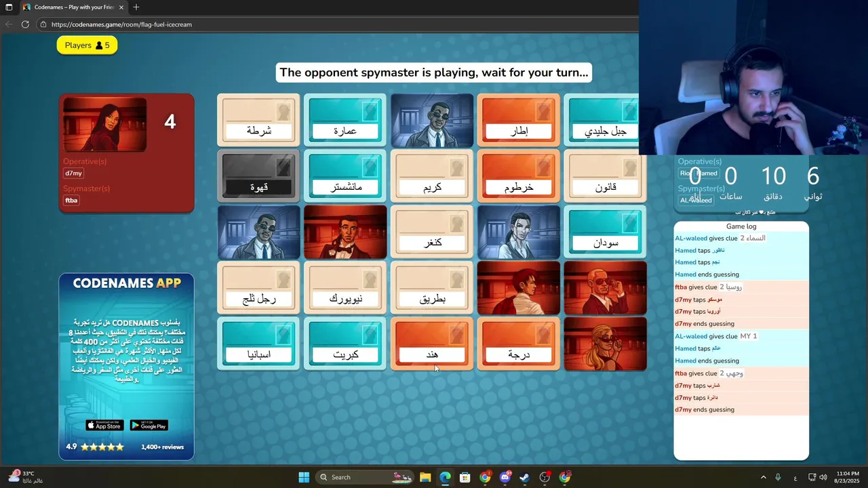Click the red team remaining count 4
Screen dimensions: 868x488
(x=170, y=122)
